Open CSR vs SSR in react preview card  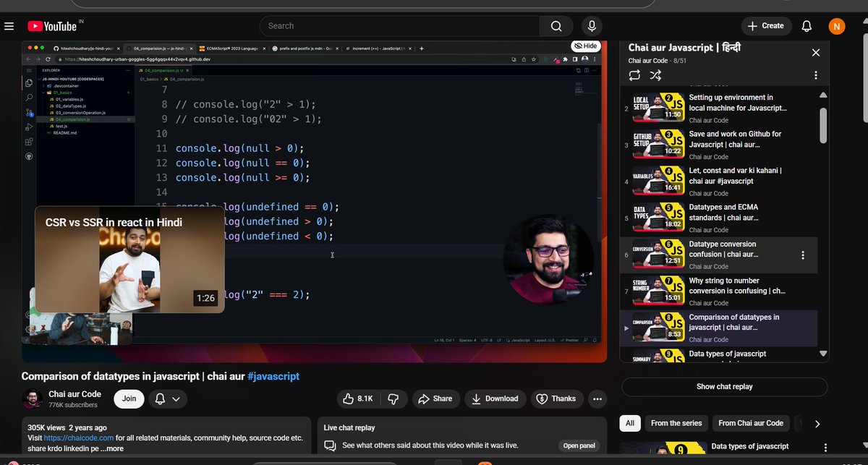(130, 260)
